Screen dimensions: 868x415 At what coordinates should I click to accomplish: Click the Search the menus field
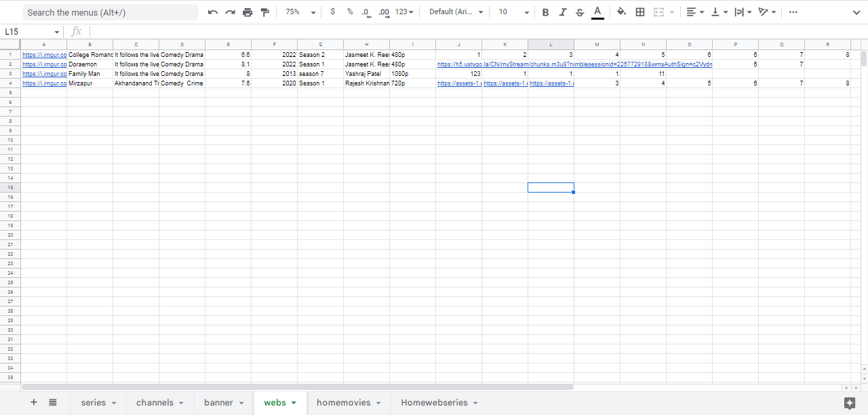111,12
